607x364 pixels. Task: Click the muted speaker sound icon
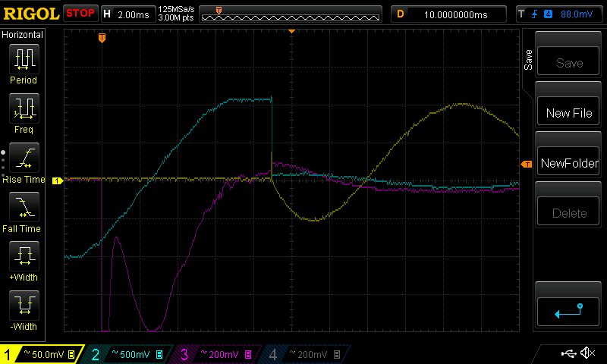point(587,353)
